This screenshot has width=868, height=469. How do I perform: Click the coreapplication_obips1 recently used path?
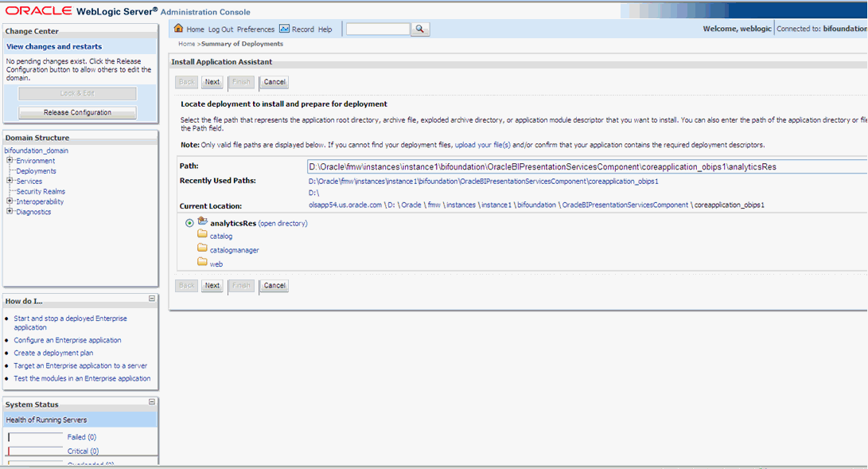click(x=483, y=181)
